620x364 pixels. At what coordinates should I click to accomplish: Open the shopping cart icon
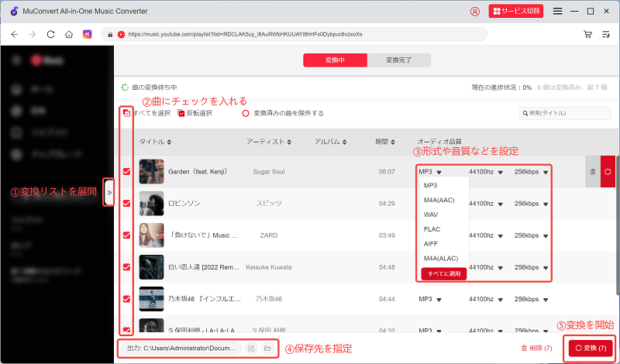click(588, 34)
